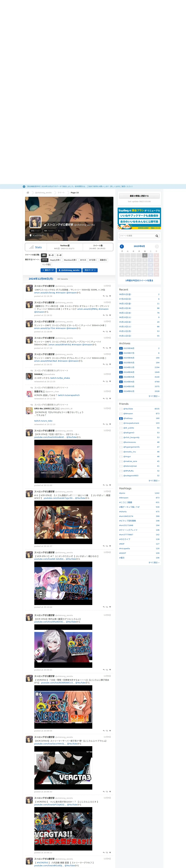This screenshot has width=186, height=868.
Task: Open @xXstrong_zeroXx breadcrumb item
Action: pyautogui.click(x=44, y=193)
